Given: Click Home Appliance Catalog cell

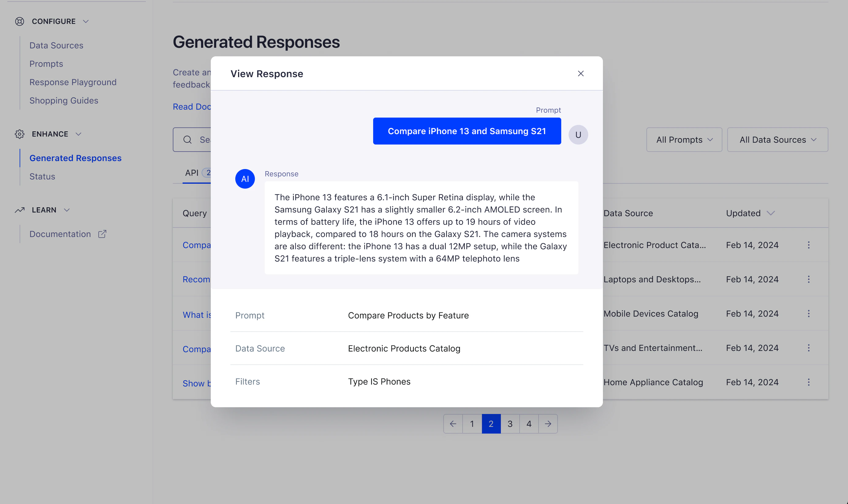Looking at the screenshot, I should (x=653, y=382).
